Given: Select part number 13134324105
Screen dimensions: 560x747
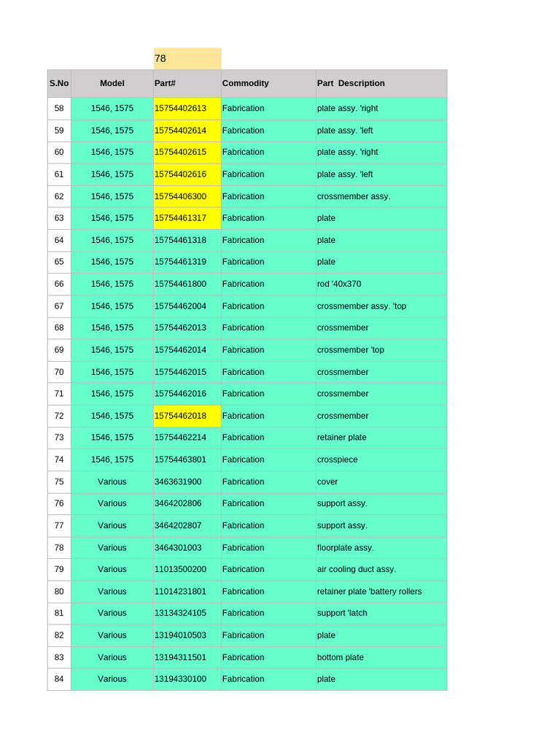Looking at the screenshot, I should 187,613.
